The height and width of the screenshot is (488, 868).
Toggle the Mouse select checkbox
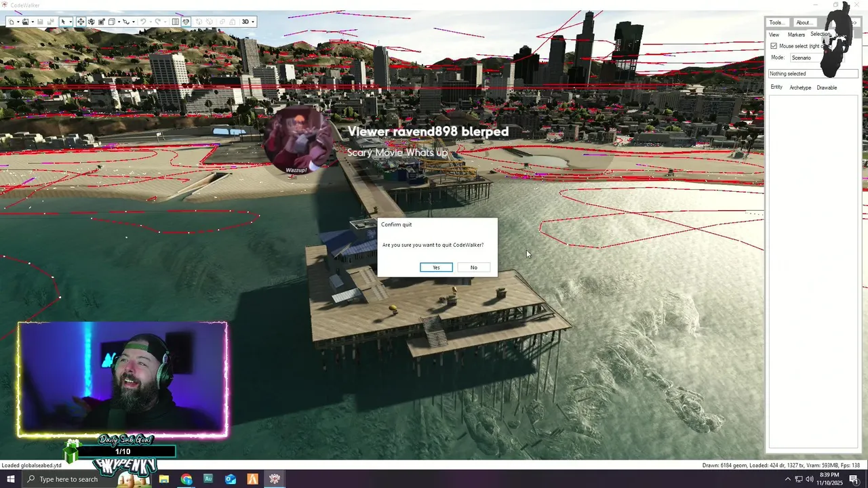[774, 46]
